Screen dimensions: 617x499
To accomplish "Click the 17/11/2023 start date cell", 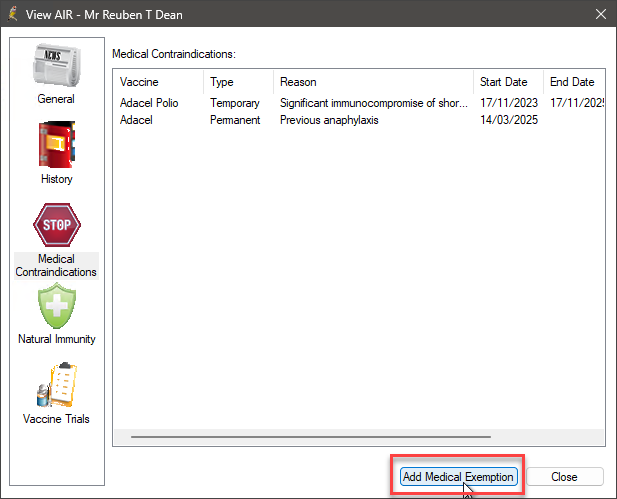I will click(x=507, y=103).
